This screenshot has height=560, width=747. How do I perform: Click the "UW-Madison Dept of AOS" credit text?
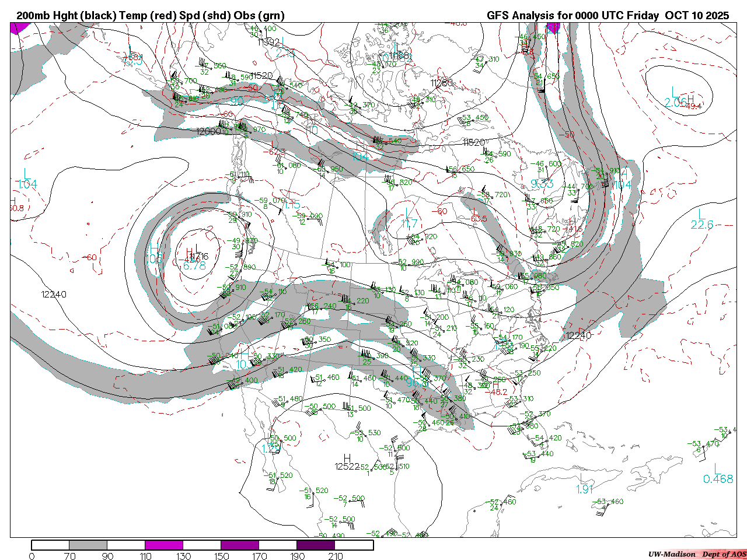pos(697,554)
